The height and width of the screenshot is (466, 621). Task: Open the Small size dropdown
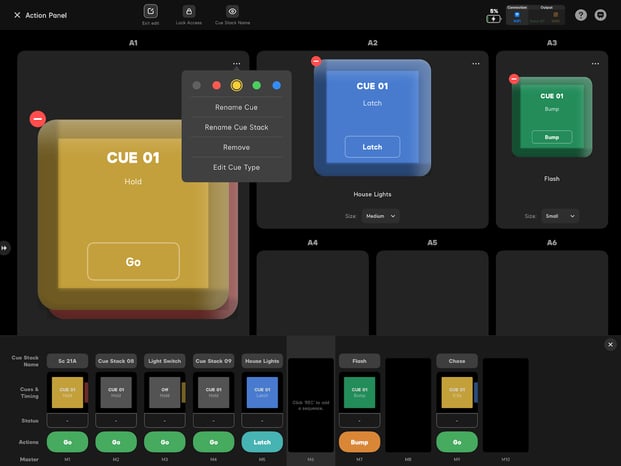pyautogui.click(x=560, y=216)
